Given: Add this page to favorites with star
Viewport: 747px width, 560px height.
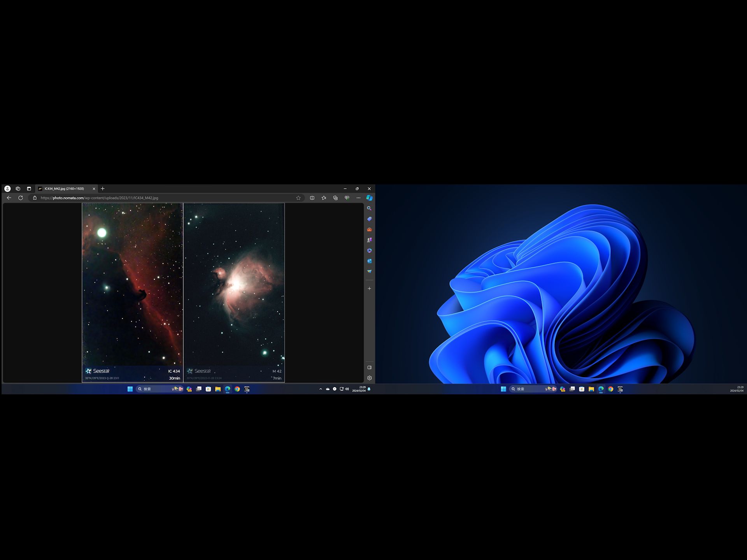Looking at the screenshot, I should point(298,198).
